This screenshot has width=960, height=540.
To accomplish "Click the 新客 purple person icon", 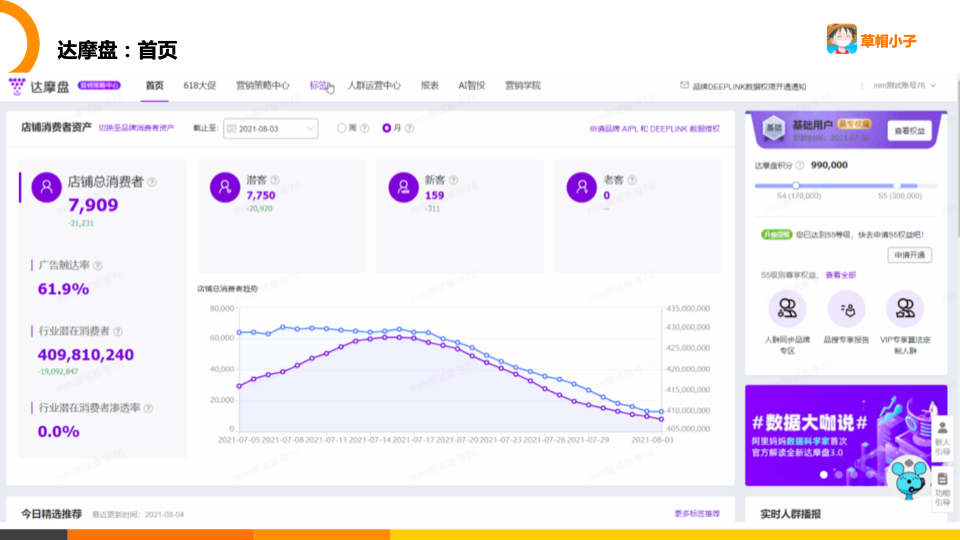I will click(403, 187).
